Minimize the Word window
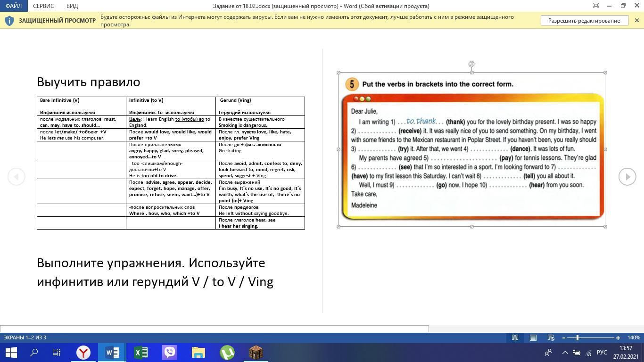This screenshot has width=644, height=362. click(610, 6)
